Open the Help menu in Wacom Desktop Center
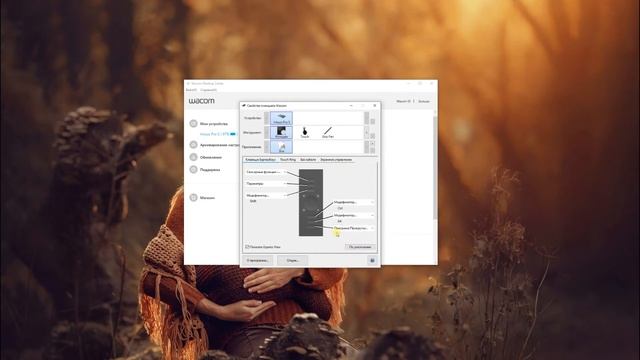Viewport: 640px width, 360px height. click(x=209, y=90)
